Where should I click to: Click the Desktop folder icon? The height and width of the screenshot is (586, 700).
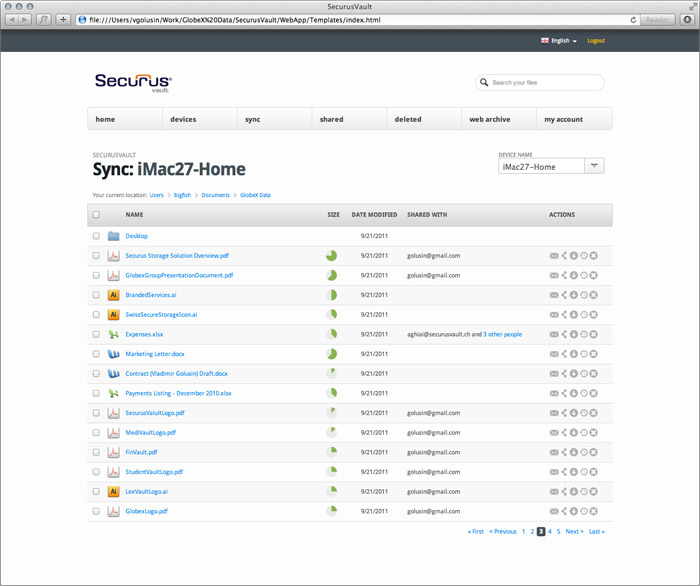coord(113,236)
